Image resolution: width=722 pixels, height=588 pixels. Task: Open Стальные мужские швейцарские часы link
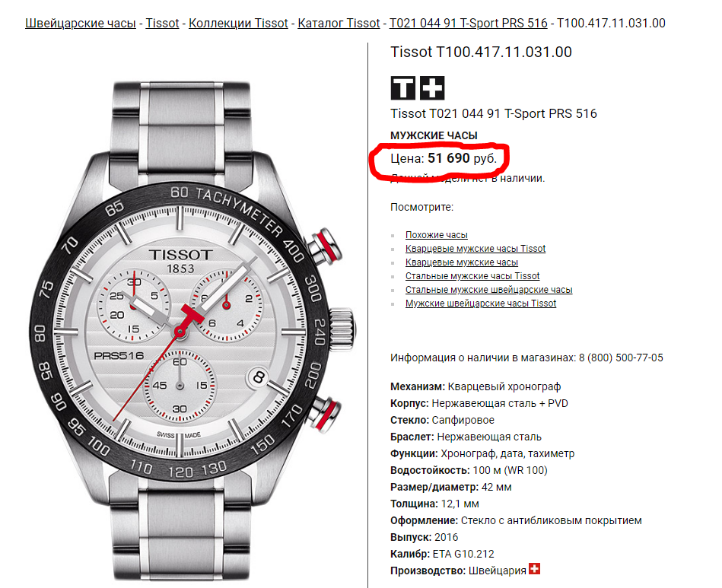[x=488, y=290]
